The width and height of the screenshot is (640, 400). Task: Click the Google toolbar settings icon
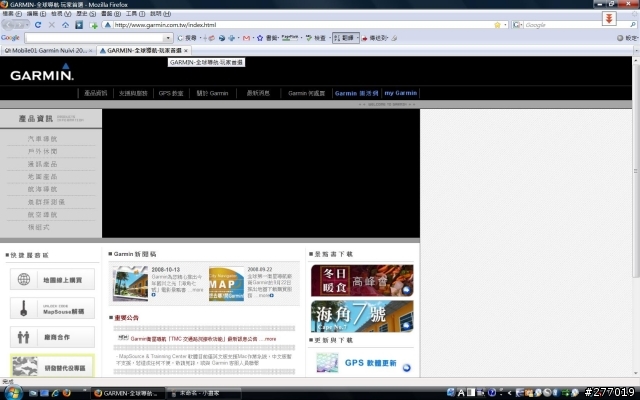[x=620, y=38]
